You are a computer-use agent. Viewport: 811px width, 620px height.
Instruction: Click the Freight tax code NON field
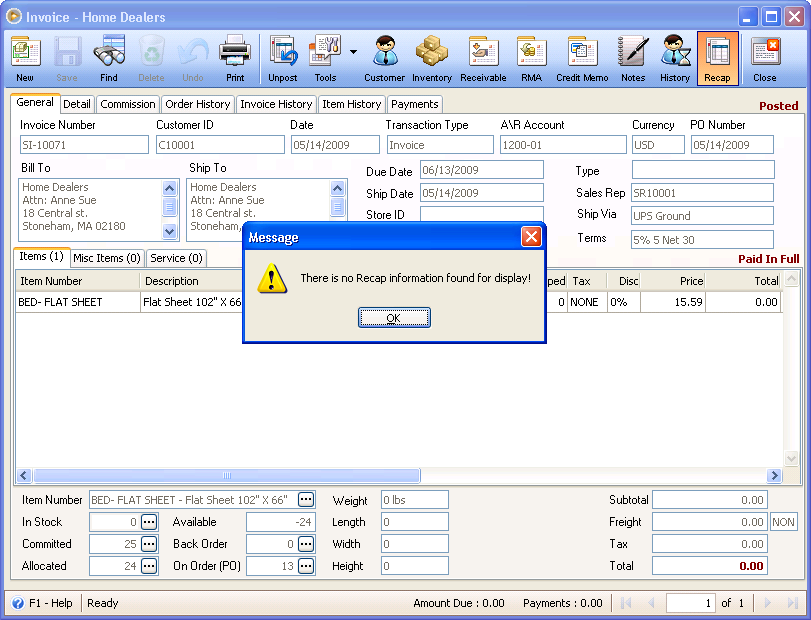coord(784,522)
